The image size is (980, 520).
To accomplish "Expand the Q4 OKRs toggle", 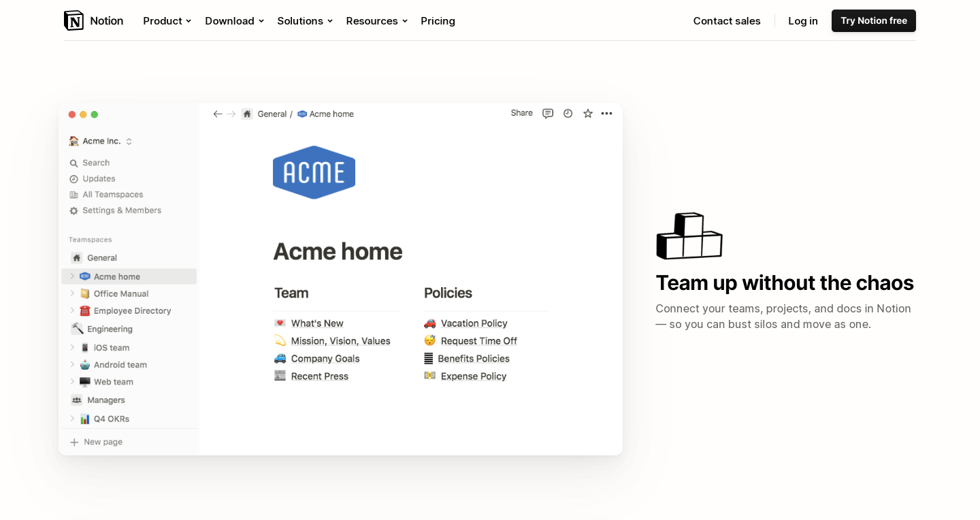I will (72, 419).
